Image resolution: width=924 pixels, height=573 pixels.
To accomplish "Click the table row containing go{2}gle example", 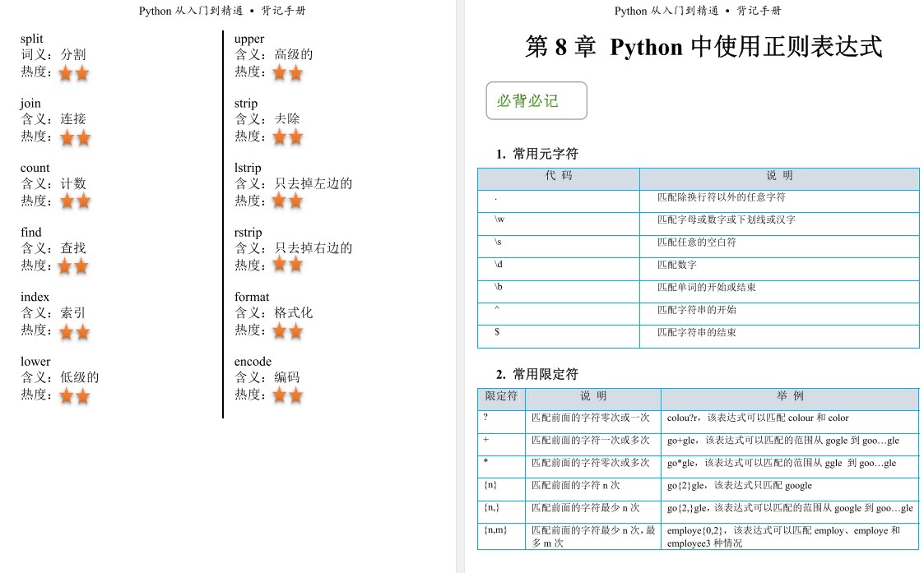I will pos(697,486).
